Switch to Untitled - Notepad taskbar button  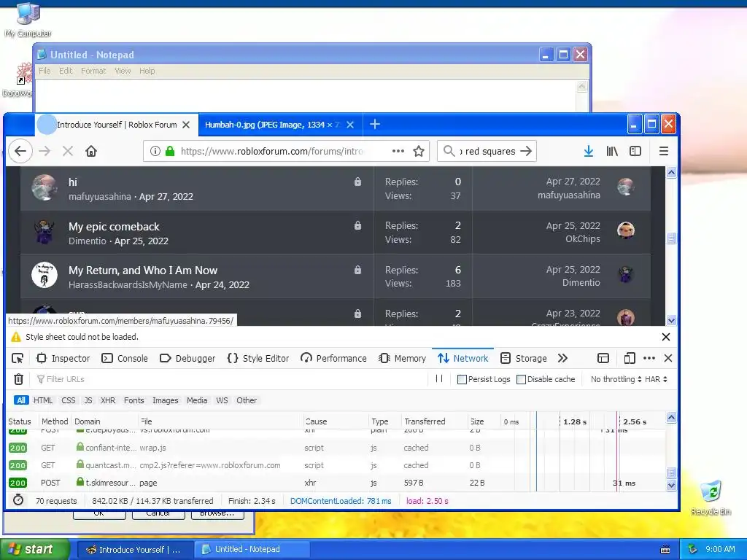tap(252, 549)
